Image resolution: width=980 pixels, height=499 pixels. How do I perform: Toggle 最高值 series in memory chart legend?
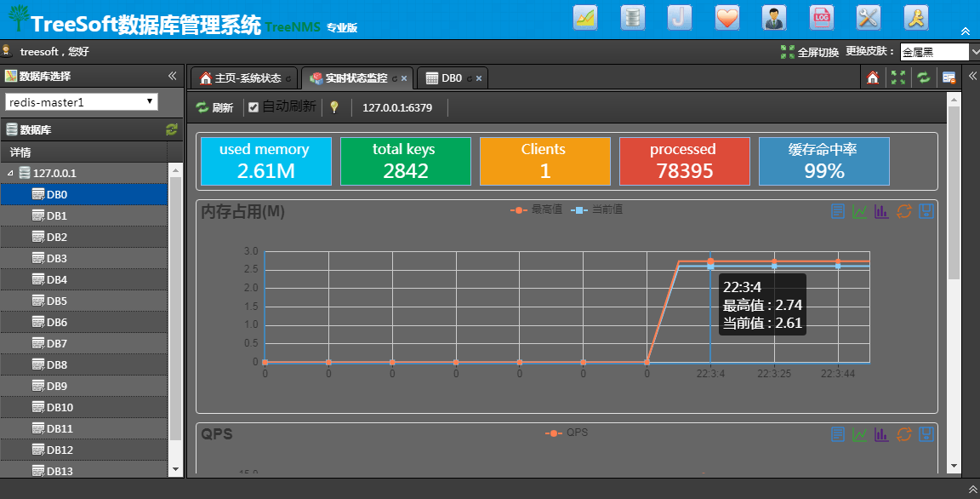[x=536, y=210]
